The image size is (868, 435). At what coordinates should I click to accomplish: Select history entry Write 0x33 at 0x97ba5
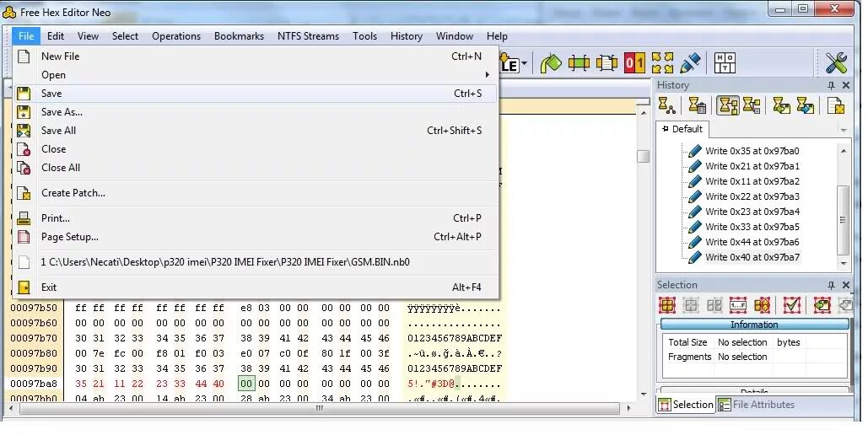pos(752,227)
